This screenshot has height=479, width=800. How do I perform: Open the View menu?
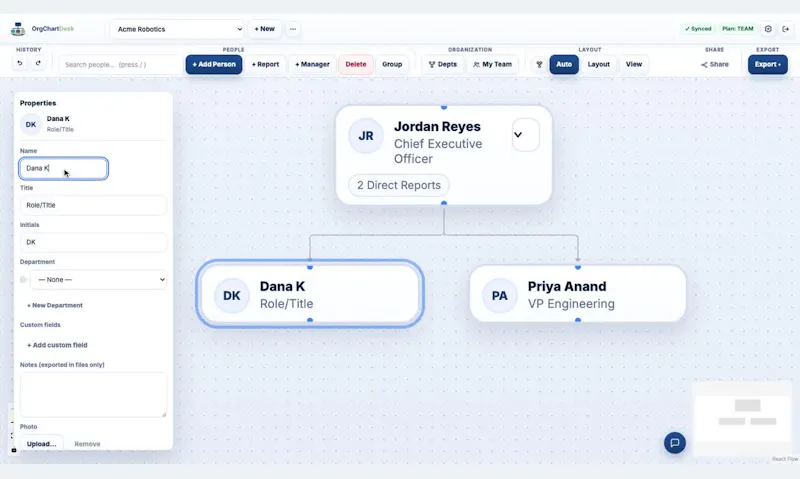634,64
